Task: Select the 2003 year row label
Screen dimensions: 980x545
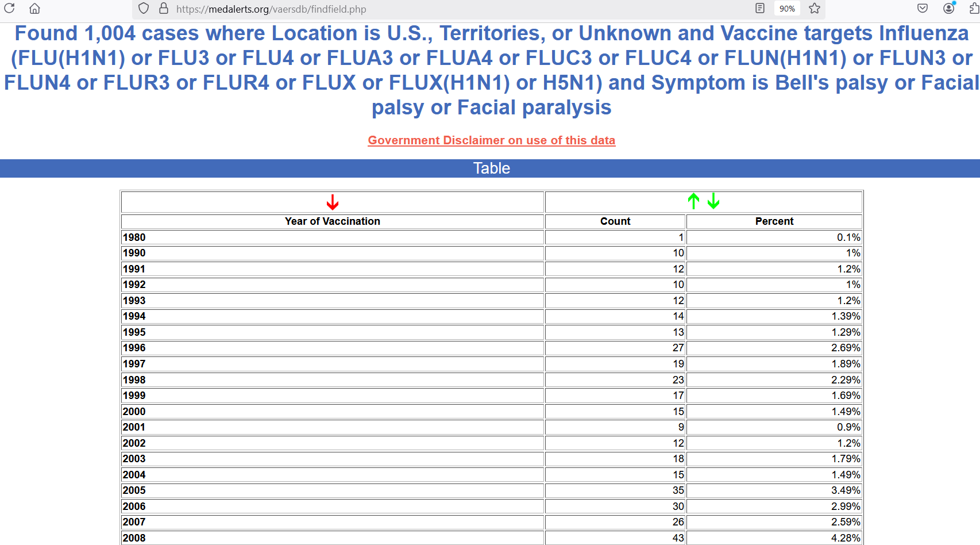Action: click(x=134, y=459)
